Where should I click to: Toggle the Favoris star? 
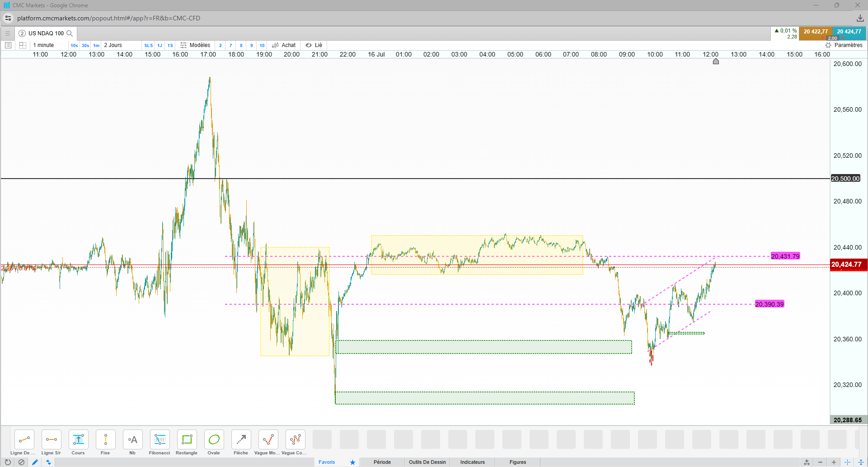point(352,462)
